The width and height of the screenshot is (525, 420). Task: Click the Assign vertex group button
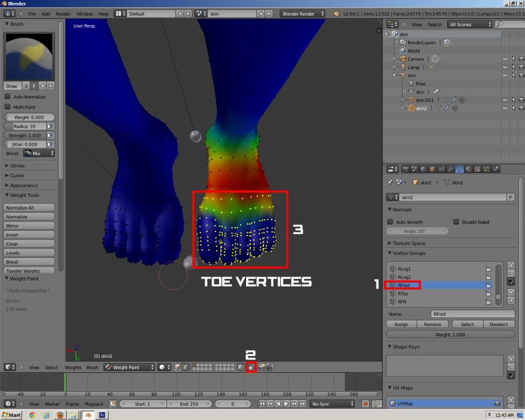tap(401, 324)
